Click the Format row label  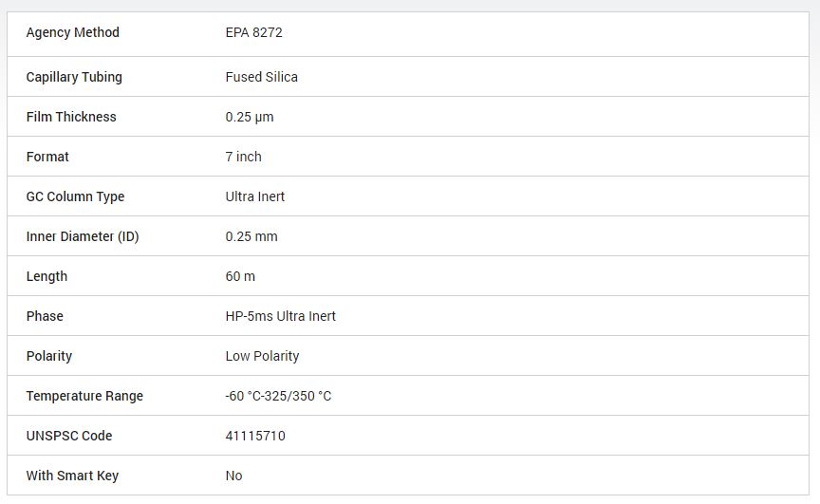click(47, 157)
